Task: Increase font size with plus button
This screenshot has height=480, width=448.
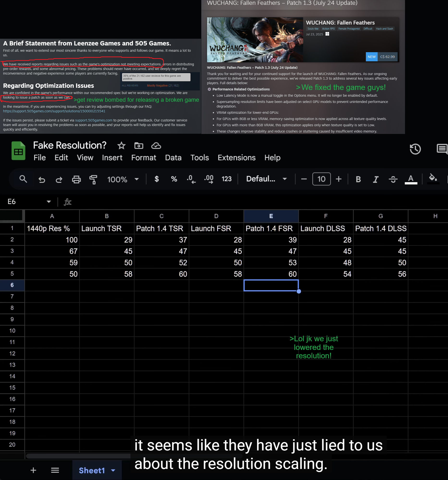Action: click(338, 179)
